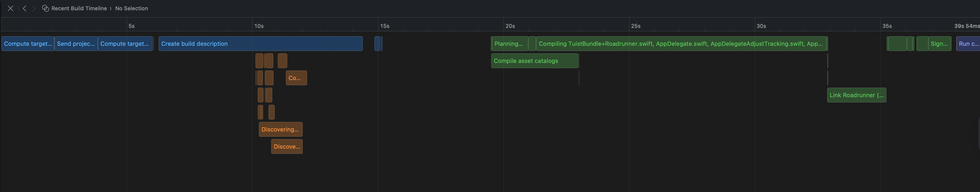
Task: Open the No Selection breadcrumb
Action: (131, 8)
